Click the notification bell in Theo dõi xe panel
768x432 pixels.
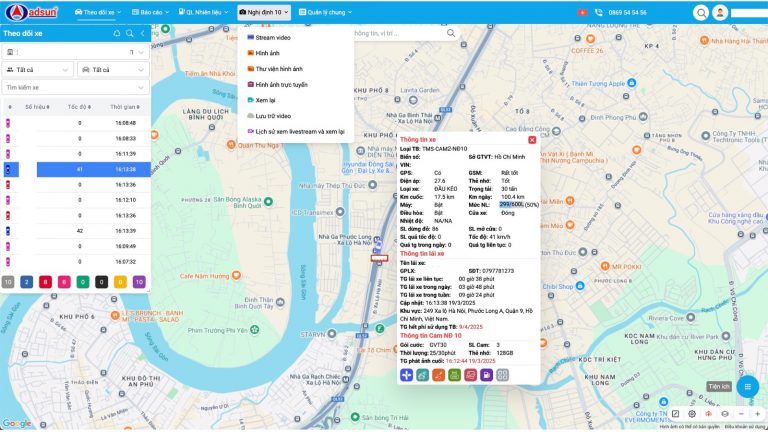117,33
